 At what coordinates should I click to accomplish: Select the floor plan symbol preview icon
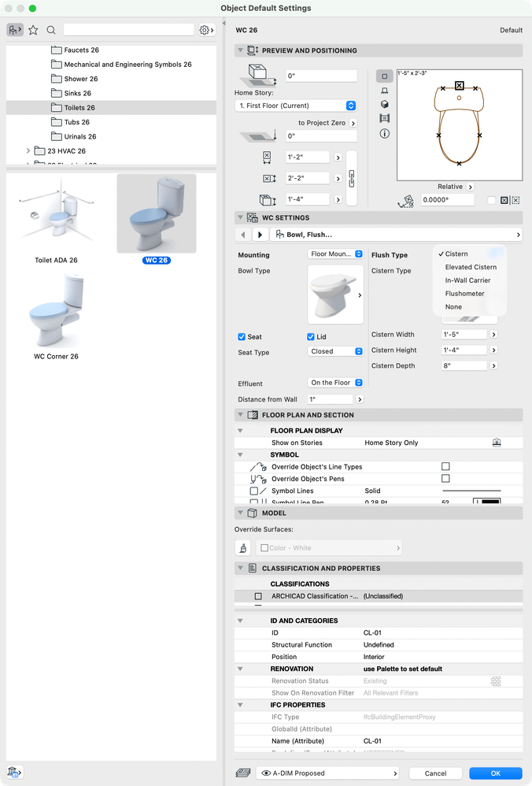click(x=385, y=76)
